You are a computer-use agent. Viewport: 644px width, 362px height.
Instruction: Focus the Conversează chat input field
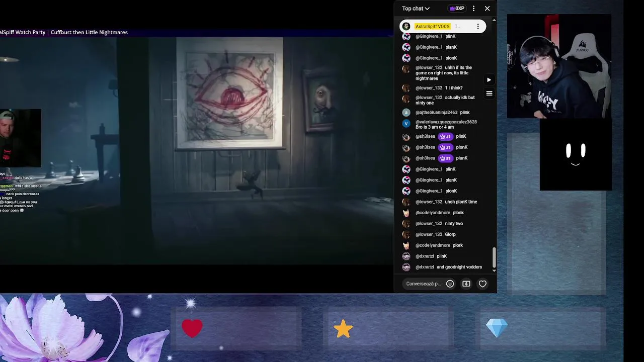[424, 284]
